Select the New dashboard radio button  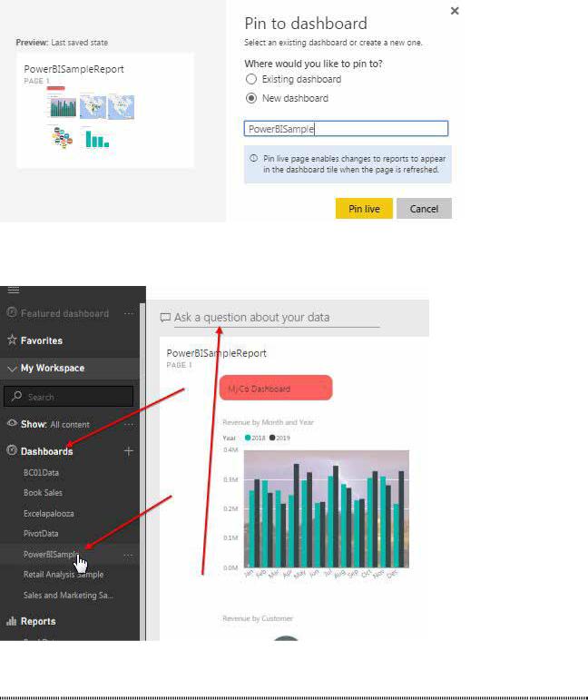pyautogui.click(x=251, y=98)
